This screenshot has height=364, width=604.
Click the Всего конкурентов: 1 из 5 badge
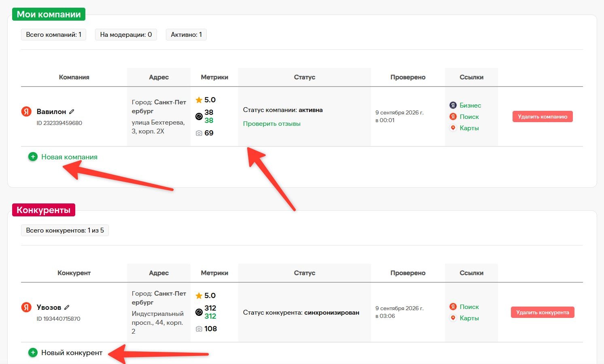65,231
